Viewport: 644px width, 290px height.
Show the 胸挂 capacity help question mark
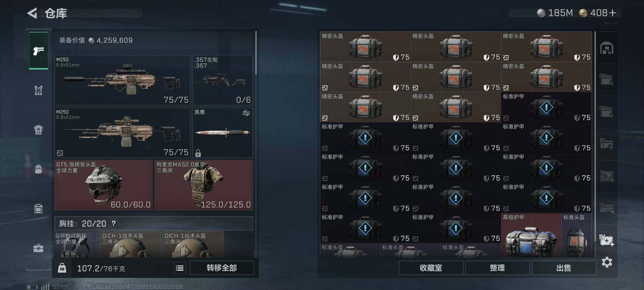click(114, 223)
